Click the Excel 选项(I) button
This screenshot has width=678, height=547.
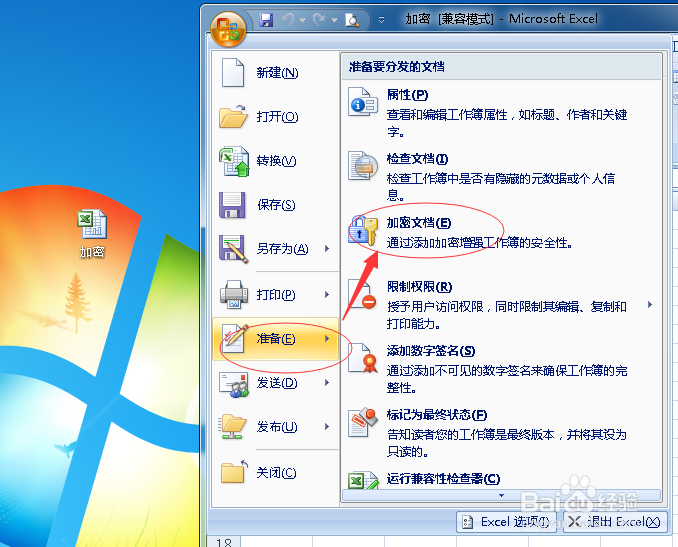tap(506, 522)
